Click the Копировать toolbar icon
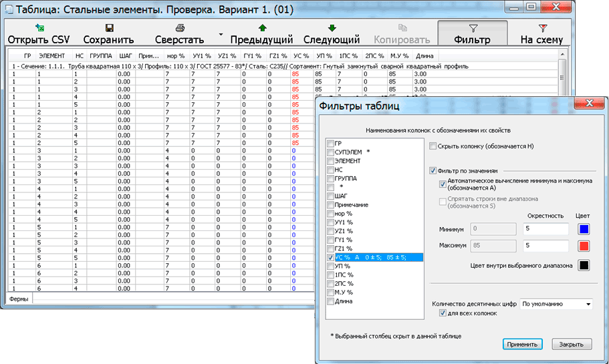The width and height of the screenshot is (609, 364). tap(402, 28)
